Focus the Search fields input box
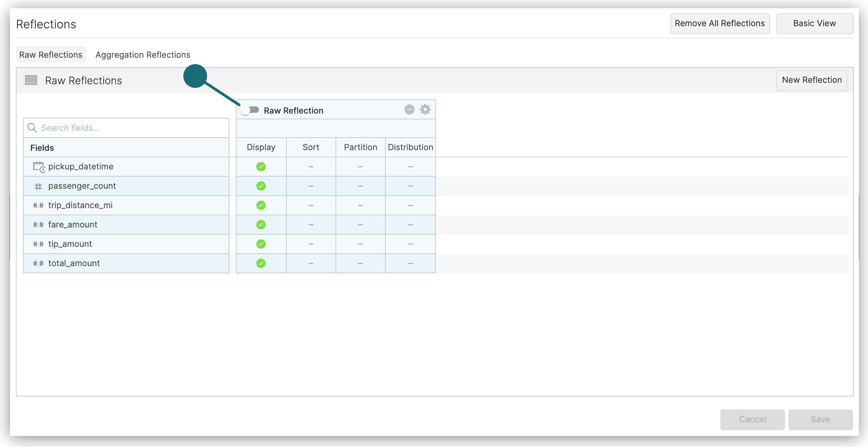This screenshot has width=868, height=447. (133, 128)
